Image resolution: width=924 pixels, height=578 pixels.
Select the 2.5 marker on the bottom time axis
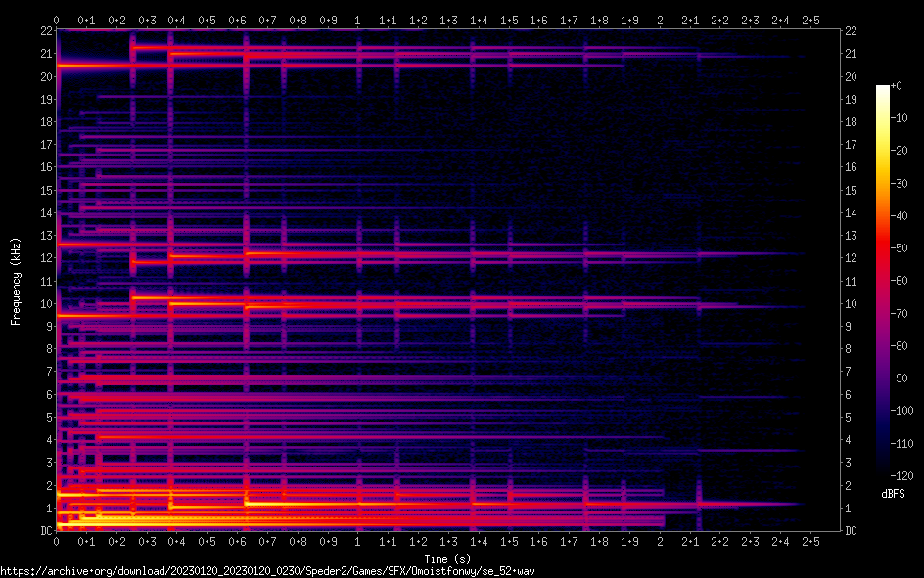(x=810, y=541)
